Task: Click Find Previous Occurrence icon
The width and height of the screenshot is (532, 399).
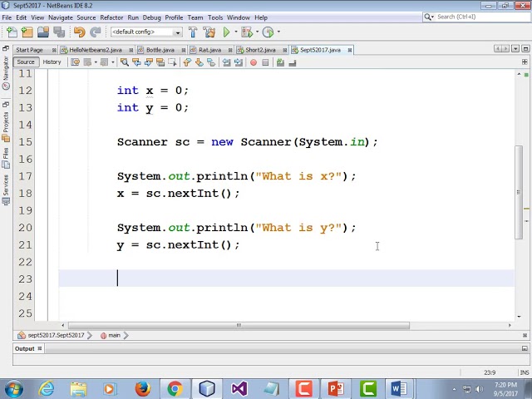Action: pyautogui.click(x=136, y=62)
